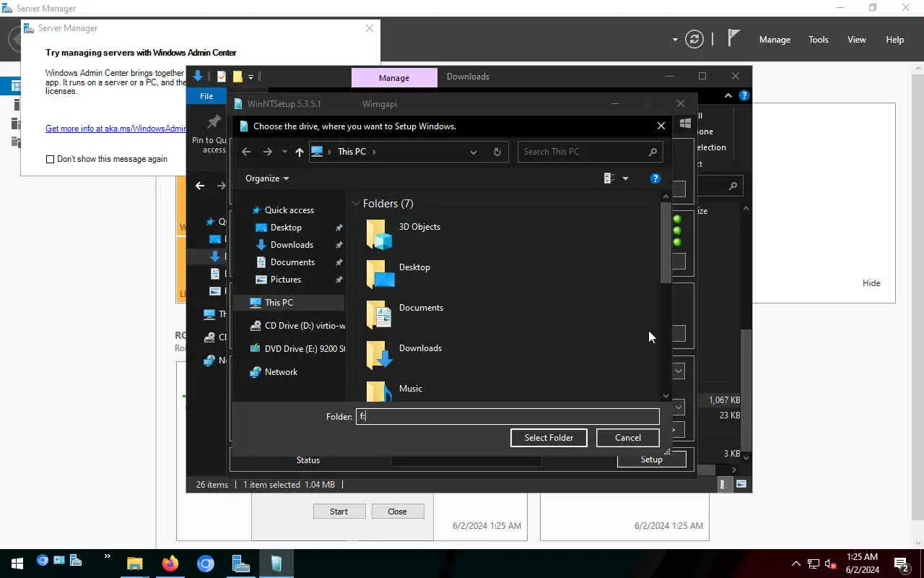The width and height of the screenshot is (924, 578).
Task: Switch to Server Manager taskbar icon
Action: click(241, 564)
